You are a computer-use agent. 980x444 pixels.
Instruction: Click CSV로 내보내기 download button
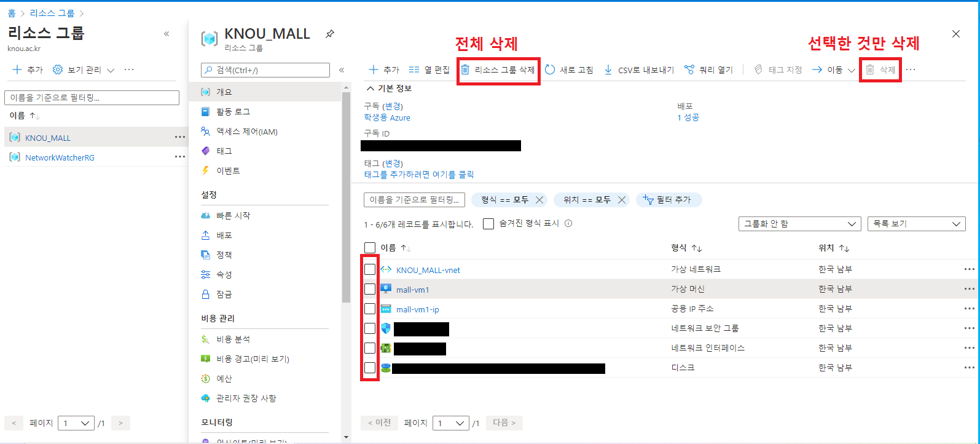[639, 70]
